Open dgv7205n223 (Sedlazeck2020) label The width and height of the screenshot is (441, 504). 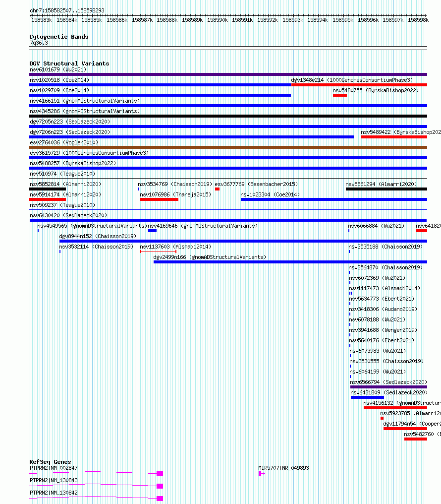[70, 122]
